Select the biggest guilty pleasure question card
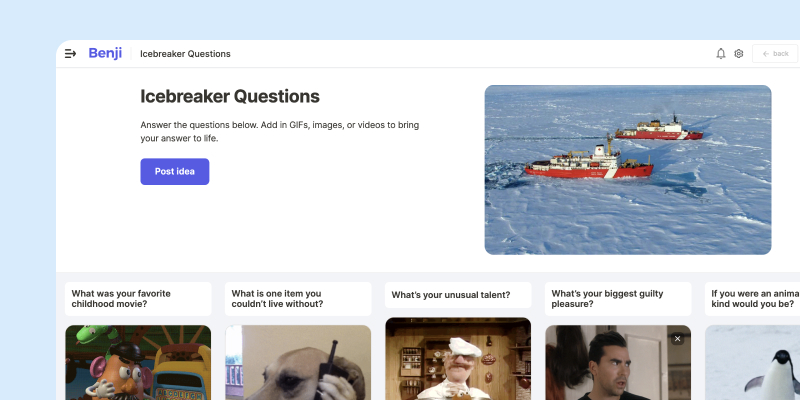The image size is (800, 400). tap(618, 299)
